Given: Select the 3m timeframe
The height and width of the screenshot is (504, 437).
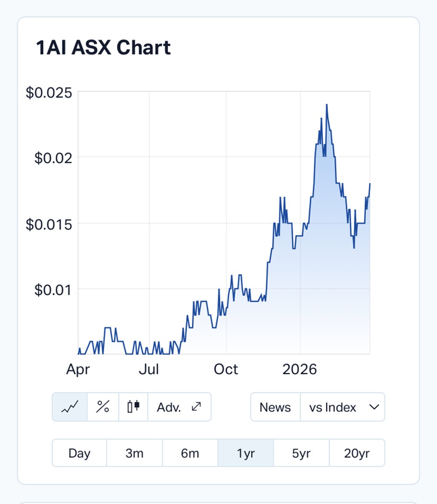Looking at the screenshot, I should (x=134, y=453).
